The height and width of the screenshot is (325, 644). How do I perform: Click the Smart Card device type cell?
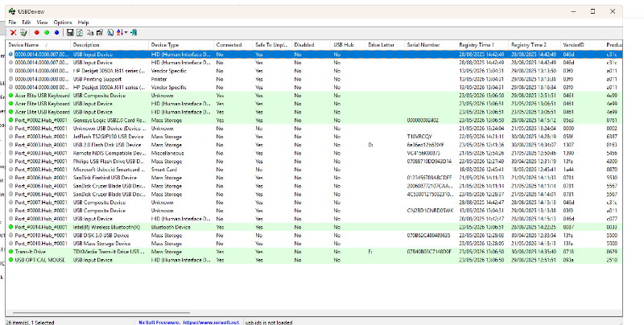click(164, 170)
